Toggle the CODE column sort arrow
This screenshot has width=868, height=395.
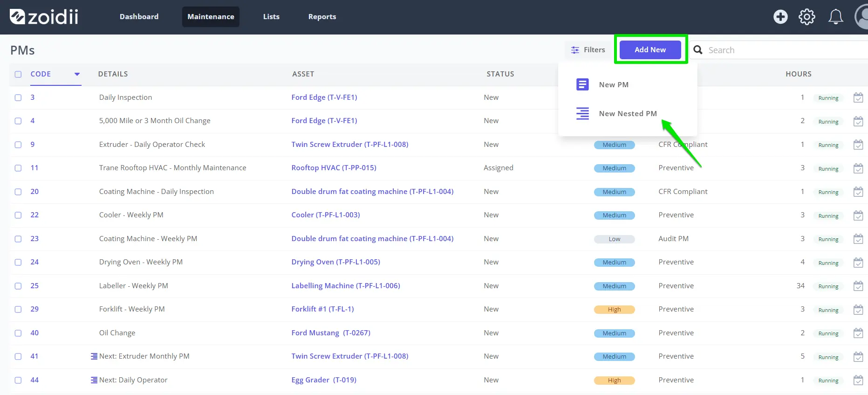pos(77,74)
